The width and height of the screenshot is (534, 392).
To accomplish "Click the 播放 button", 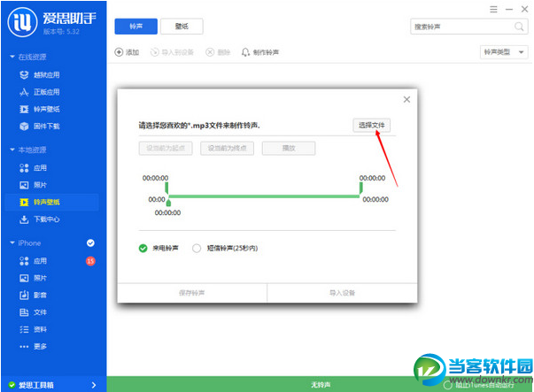I will (x=289, y=149).
